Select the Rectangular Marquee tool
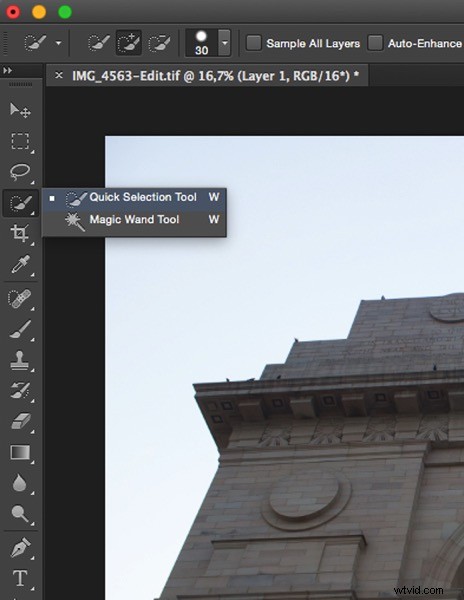This screenshot has height=600, width=464. click(x=20, y=141)
